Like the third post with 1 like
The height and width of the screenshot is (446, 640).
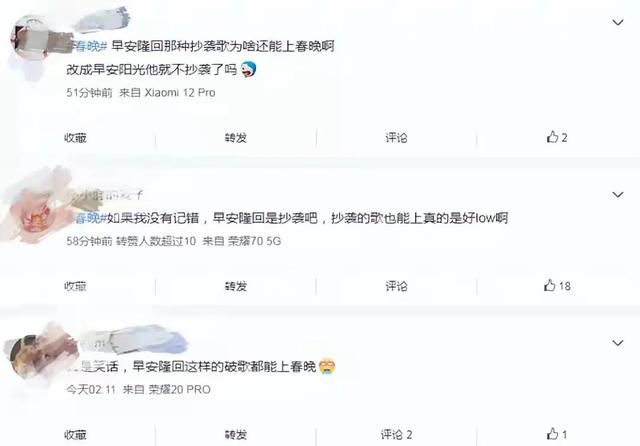click(x=557, y=434)
